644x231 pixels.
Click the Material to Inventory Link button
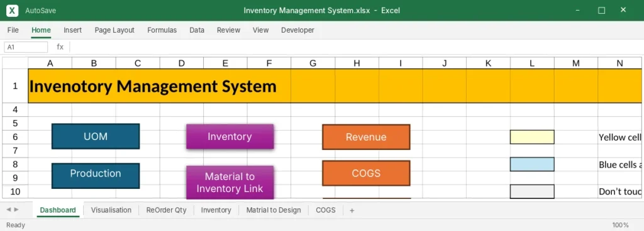(230, 182)
